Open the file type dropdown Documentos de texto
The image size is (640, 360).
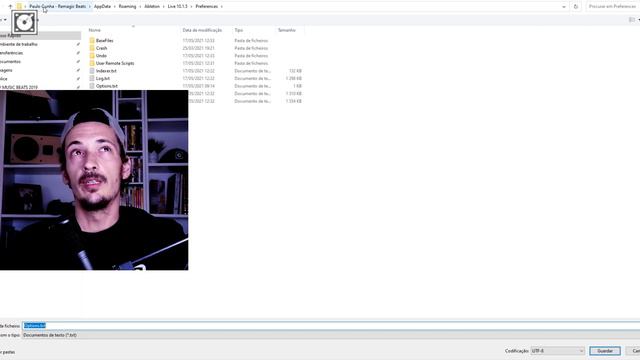point(331,335)
